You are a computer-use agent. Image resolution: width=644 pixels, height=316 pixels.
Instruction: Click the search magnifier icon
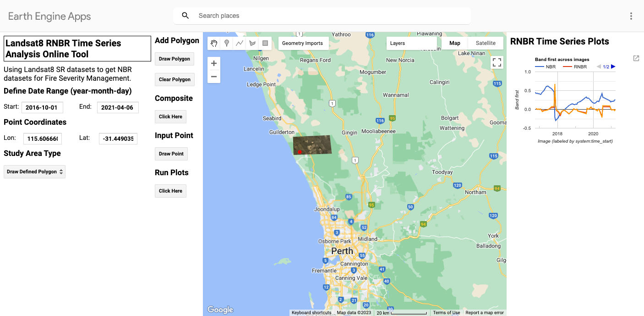pos(186,16)
